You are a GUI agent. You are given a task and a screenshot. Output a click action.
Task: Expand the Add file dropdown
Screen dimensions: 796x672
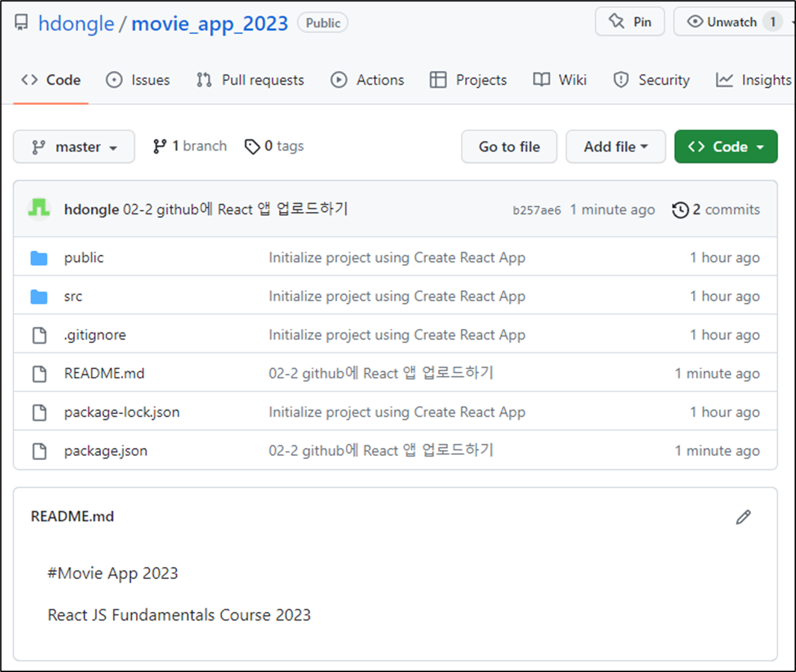[616, 146]
